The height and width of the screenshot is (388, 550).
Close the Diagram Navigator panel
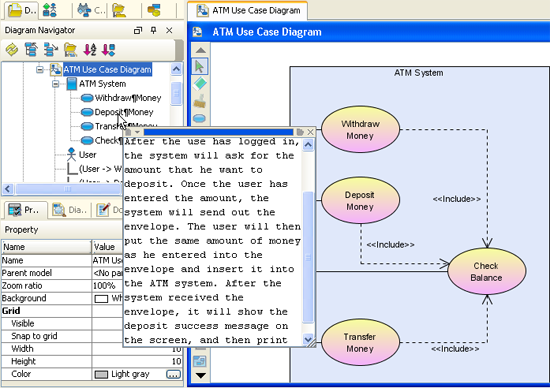click(169, 31)
